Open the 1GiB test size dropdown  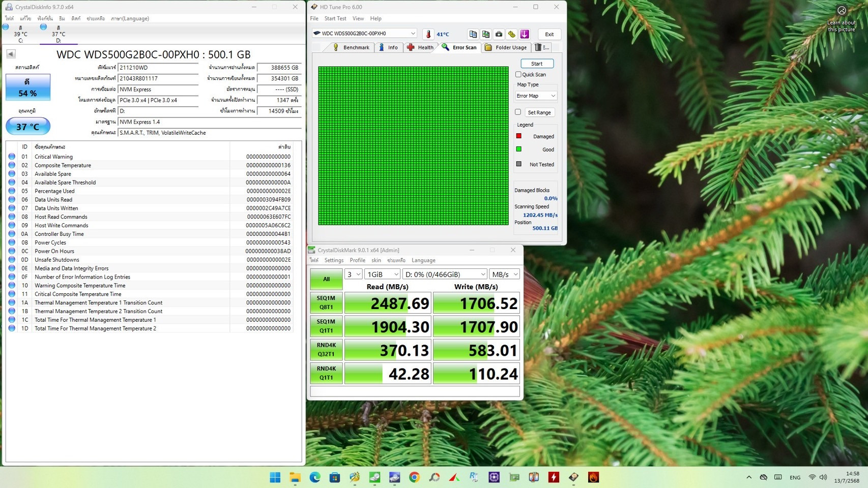tap(383, 274)
